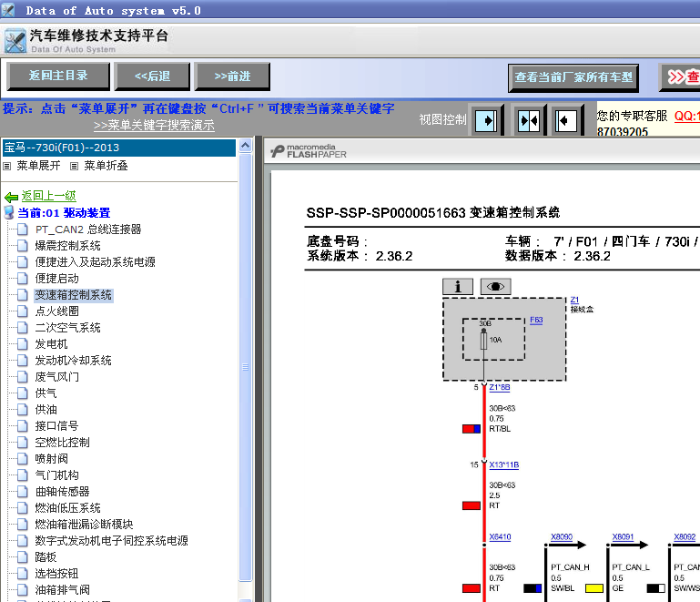Open 二次空气系统 entry
700x602 pixels.
[68, 328]
